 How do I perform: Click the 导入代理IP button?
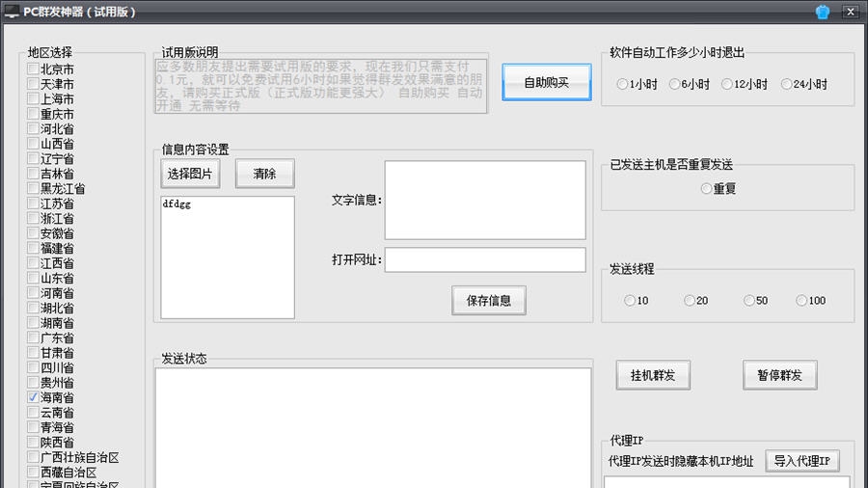(802, 461)
